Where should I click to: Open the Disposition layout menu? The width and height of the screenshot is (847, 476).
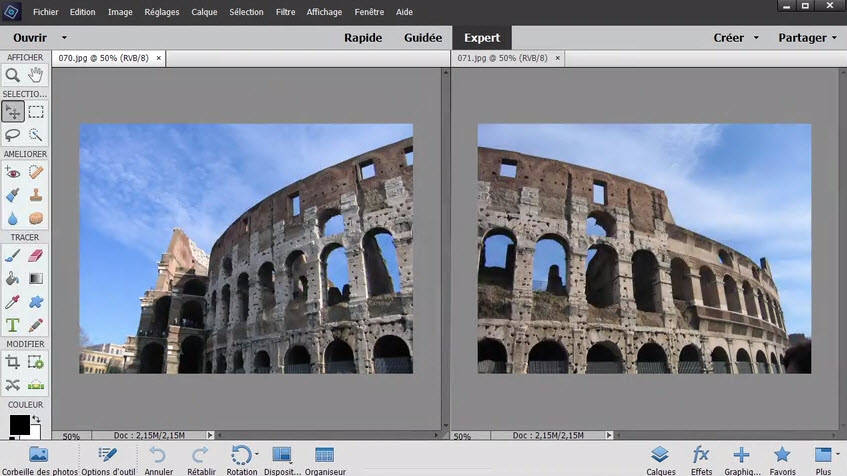coord(282,461)
